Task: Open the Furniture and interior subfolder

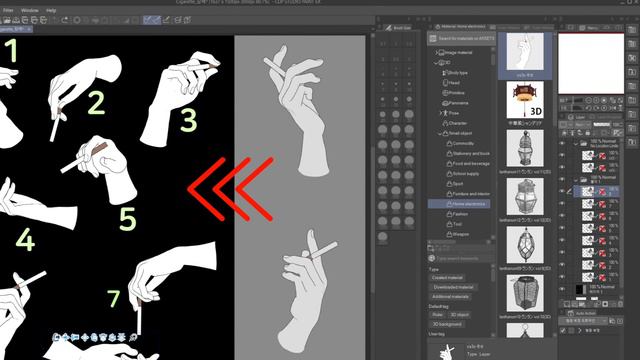Action: pos(468,194)
